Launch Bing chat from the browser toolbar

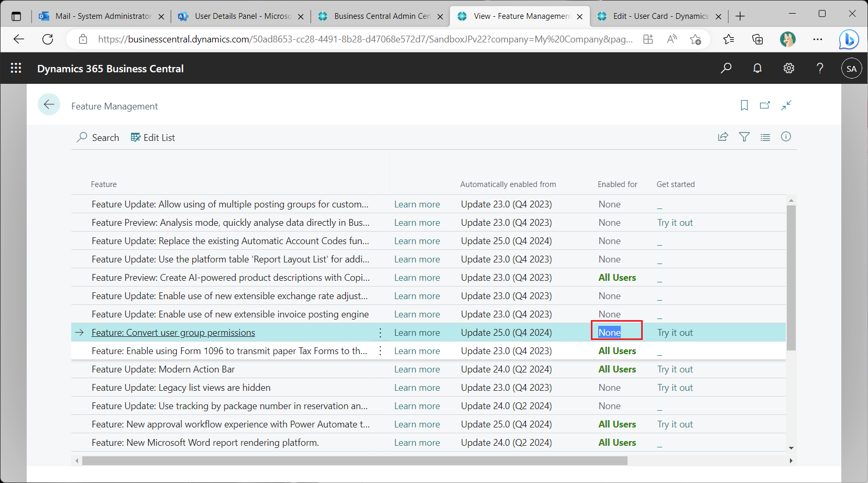(x=849, y=39)
